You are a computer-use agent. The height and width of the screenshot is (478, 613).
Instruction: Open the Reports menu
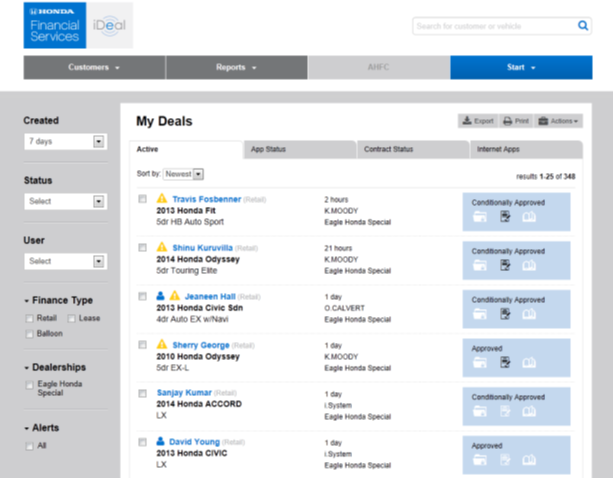tap(236, 67)
